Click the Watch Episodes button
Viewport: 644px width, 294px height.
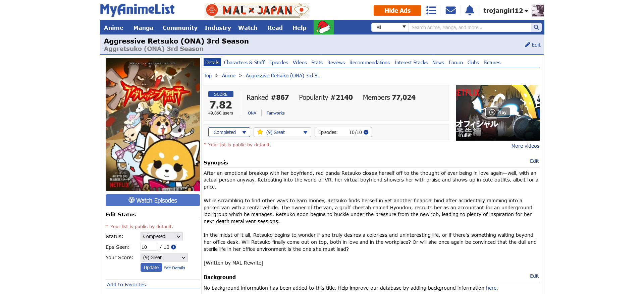coord(153,200)
